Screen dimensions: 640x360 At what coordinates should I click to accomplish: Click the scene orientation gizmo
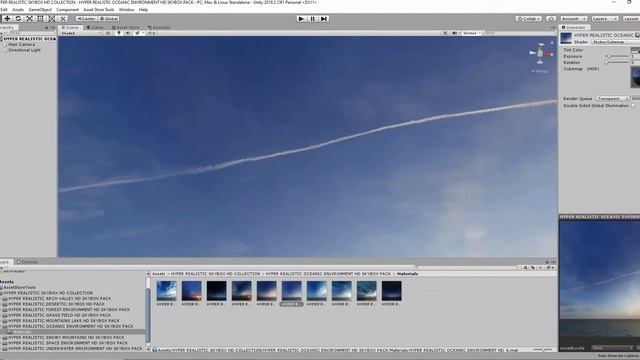pyautogui.click(x=540, y=53)
